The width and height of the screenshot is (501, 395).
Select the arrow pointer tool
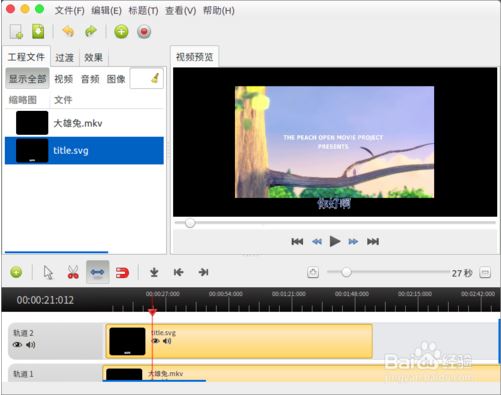pyautogui.click(x=48, y=272)
